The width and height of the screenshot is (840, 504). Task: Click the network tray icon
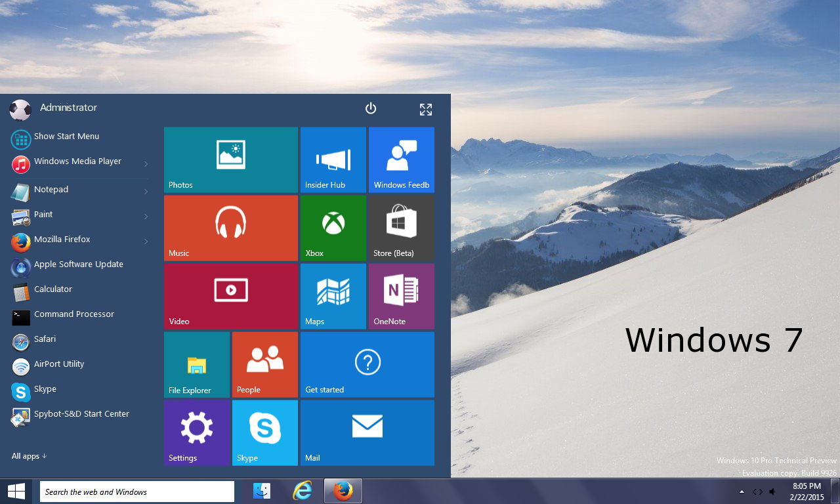(x=757, y=492)
